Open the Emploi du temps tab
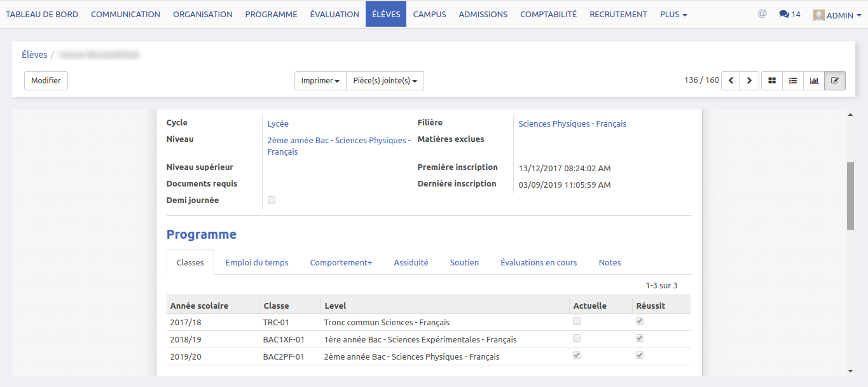 coord(257,262)
